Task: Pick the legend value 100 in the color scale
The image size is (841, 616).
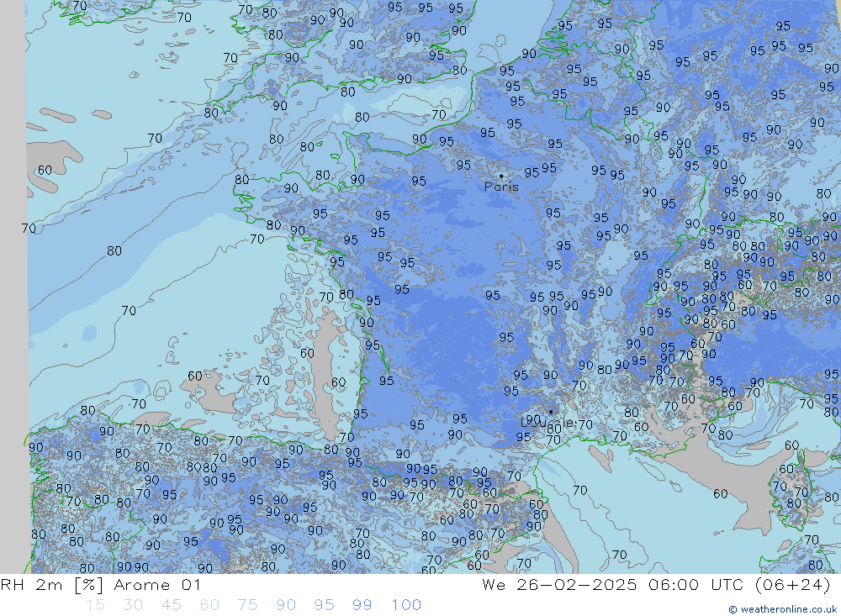Action: point(406,605)
